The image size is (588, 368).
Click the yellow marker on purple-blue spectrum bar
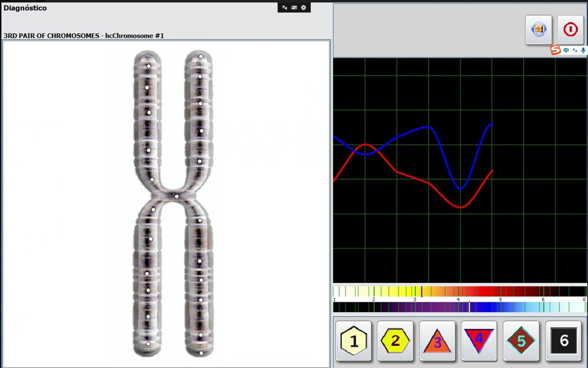pos(469,307)
